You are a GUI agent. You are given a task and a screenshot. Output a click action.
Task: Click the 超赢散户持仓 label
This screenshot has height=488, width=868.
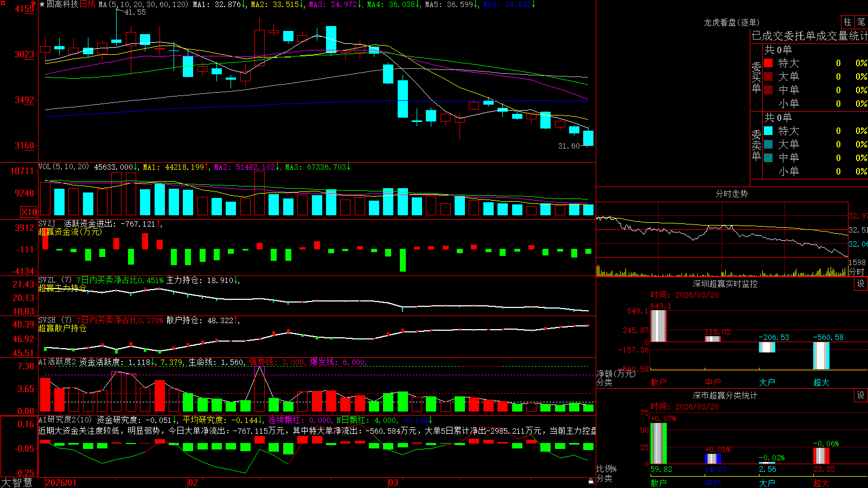point(62,328)
